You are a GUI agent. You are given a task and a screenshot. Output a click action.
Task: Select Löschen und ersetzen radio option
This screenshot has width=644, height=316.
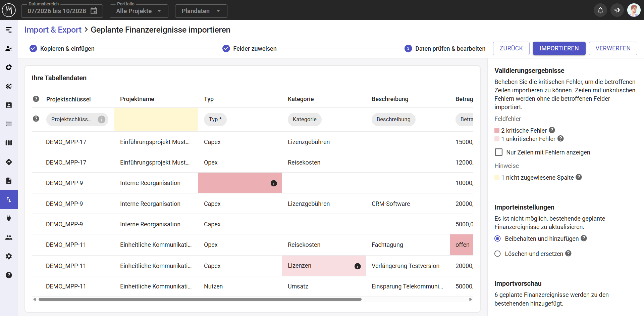coord(498,254)
